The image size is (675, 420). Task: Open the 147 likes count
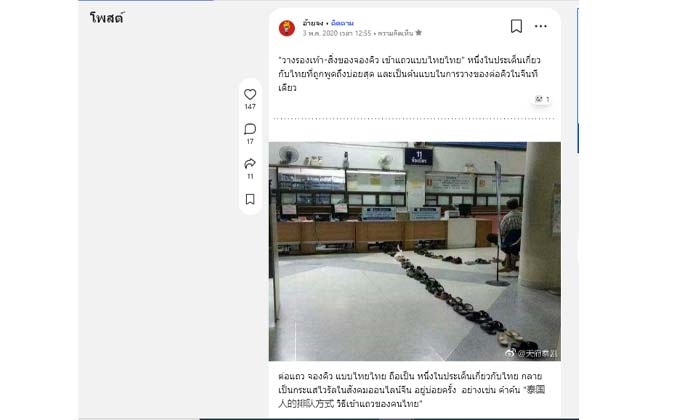pyautogui.click(x=250, y=107)
